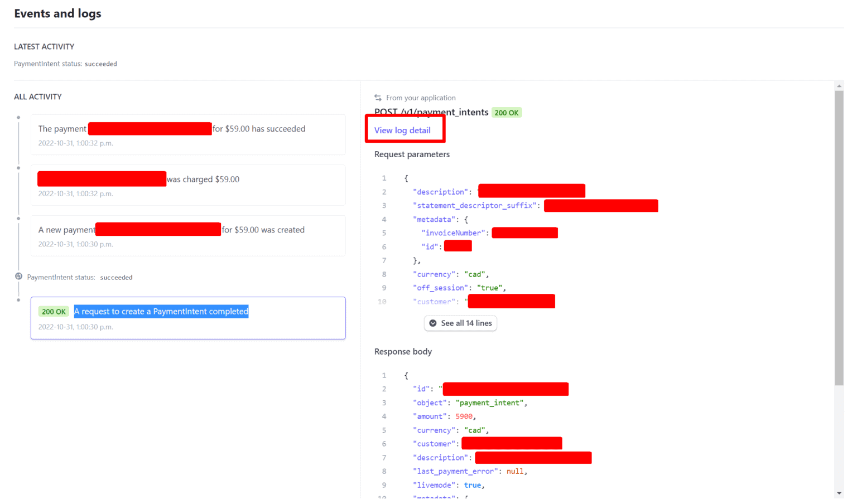The image size is (857, 504).
Task: Click the timeline dot next to 'was charged $59.00'
Action: tap(18, 167)
